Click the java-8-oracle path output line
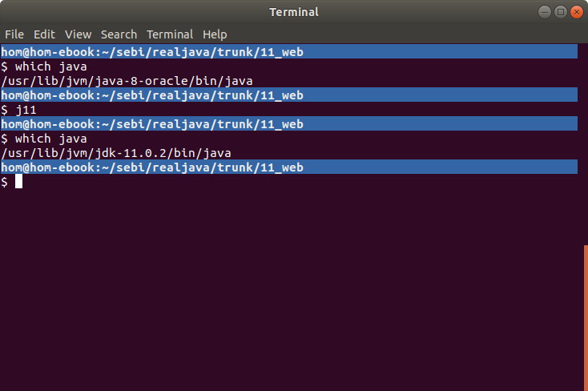This screenshot has width=588, height=391. (x=127, y=81)
